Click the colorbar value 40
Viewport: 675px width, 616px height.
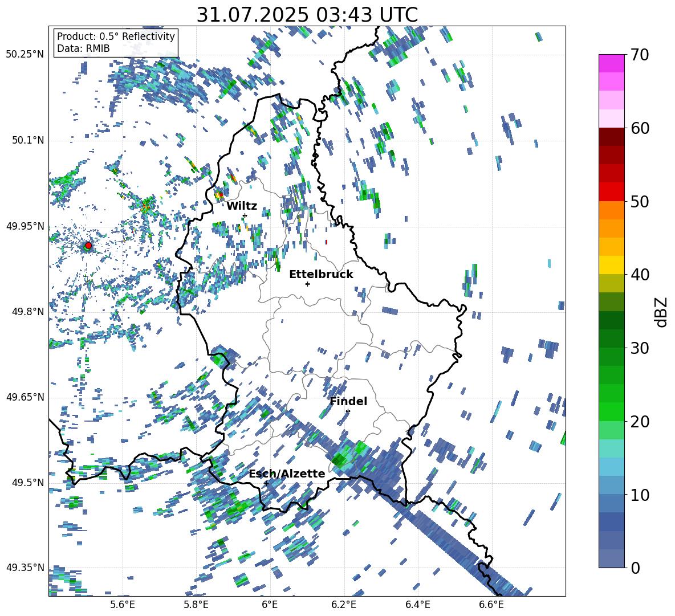tap(640, 275)
